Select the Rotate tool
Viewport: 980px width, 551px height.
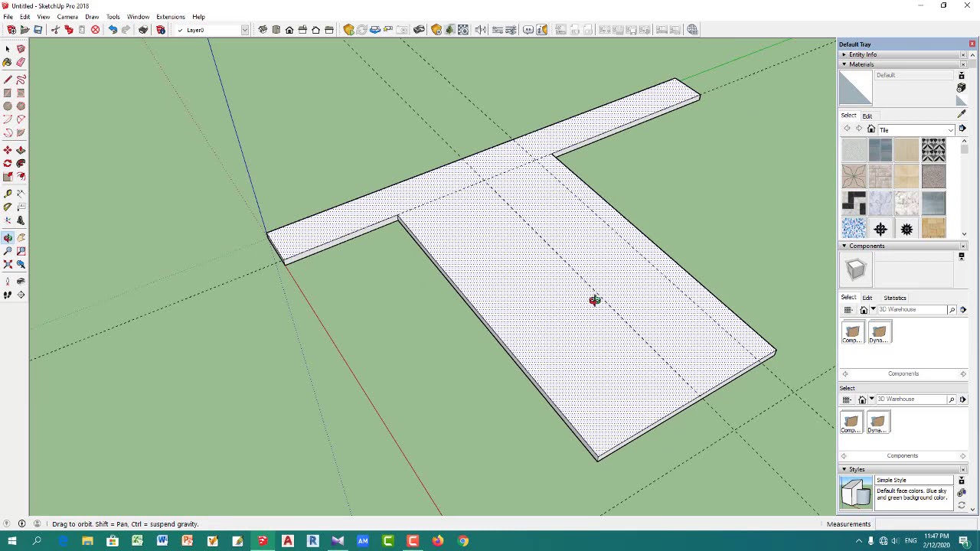pos(8,163)
